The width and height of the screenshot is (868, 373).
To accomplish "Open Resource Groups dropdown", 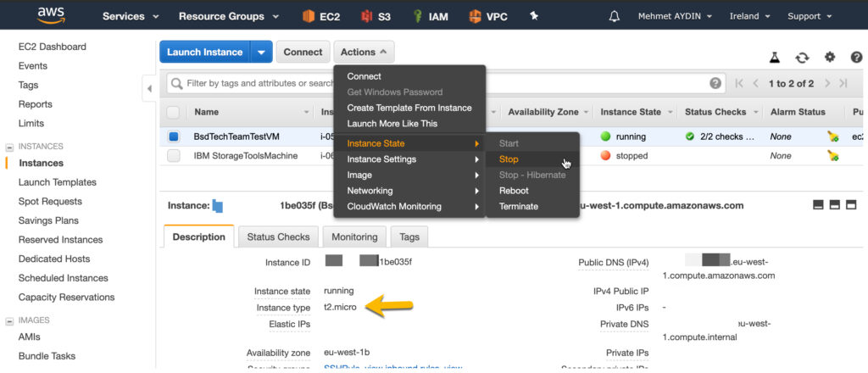I will [x=229, y=17].
